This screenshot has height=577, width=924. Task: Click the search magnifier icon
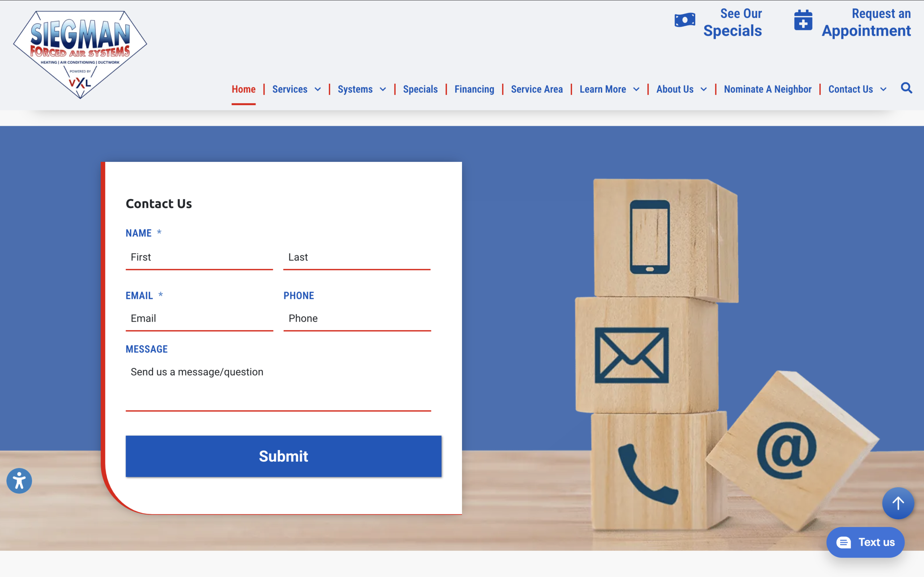pyautogui.click(x=906, y=88)
